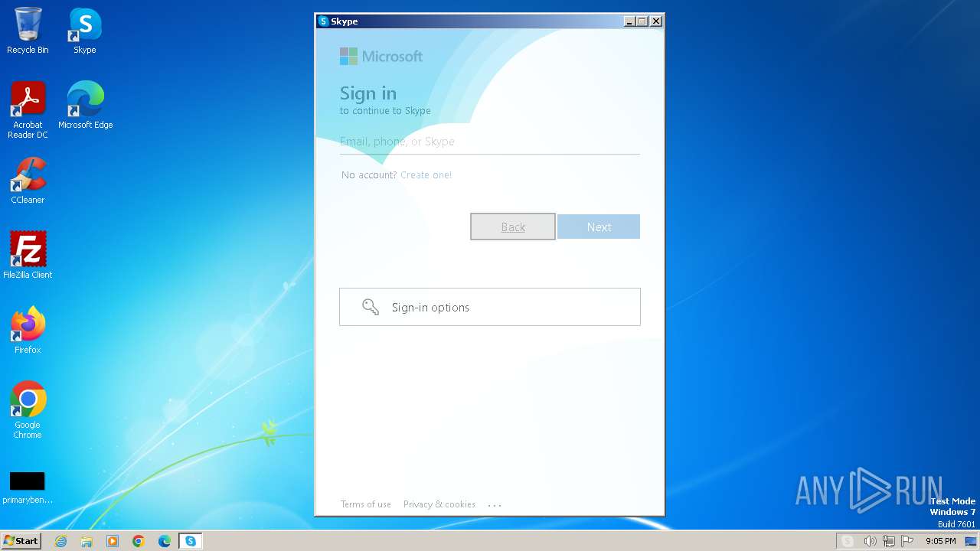Click the Email, phone, or Skype field
Viewport: 980px width, 551px height.
pyautogui.click(x=490, y=142)
